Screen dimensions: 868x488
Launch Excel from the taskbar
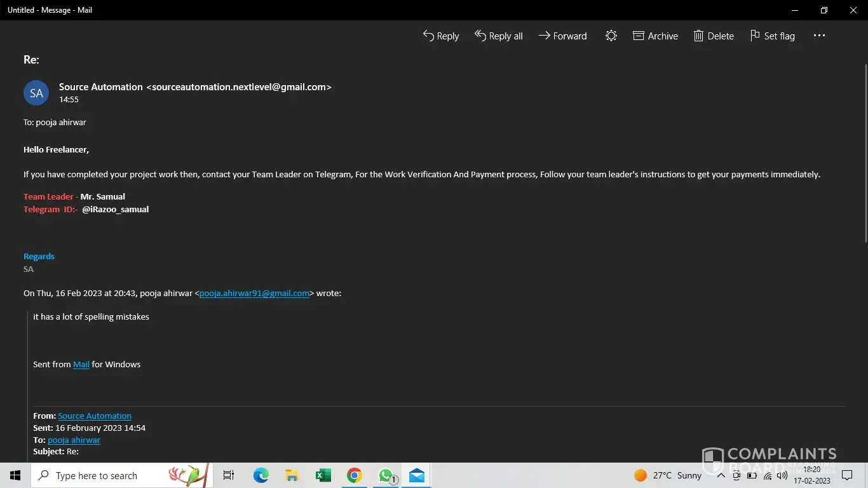pos(323,475)
